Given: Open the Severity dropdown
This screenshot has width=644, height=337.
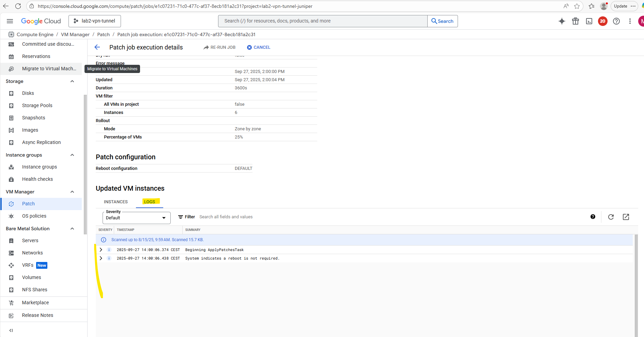Looking at the screenshot, I should pos(137,218).
